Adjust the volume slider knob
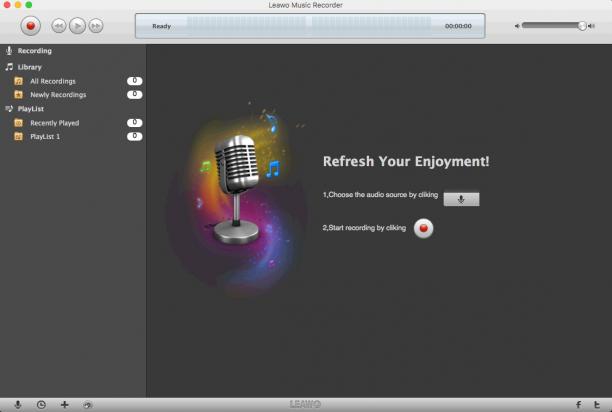Image resolution: width=612 pixels, height=412 pixels. coord(582,26)
